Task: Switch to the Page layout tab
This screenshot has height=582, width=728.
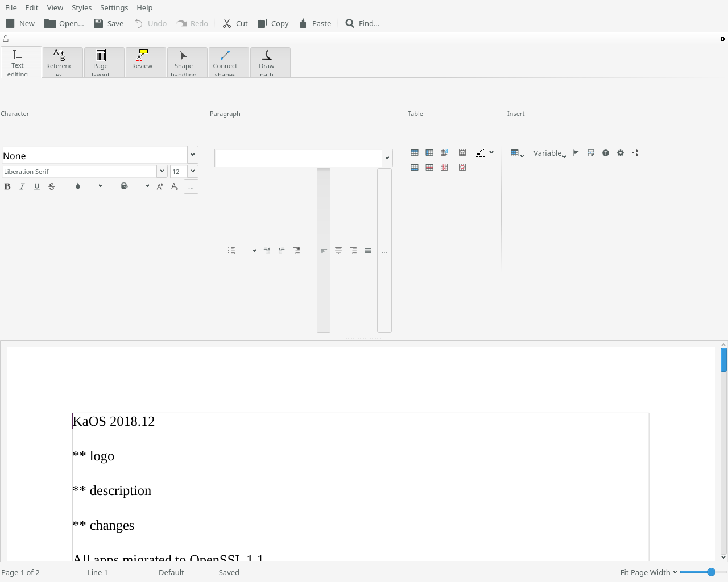Action: [104, 63]
